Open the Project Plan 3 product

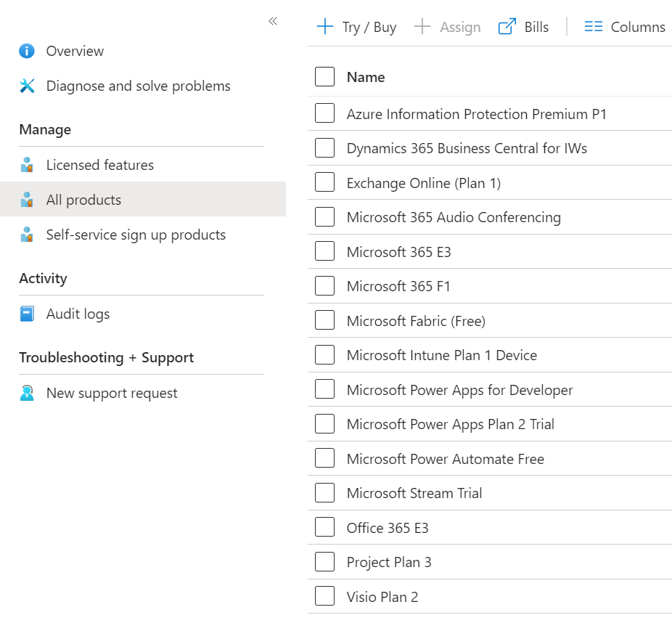[x=389, y=563]
